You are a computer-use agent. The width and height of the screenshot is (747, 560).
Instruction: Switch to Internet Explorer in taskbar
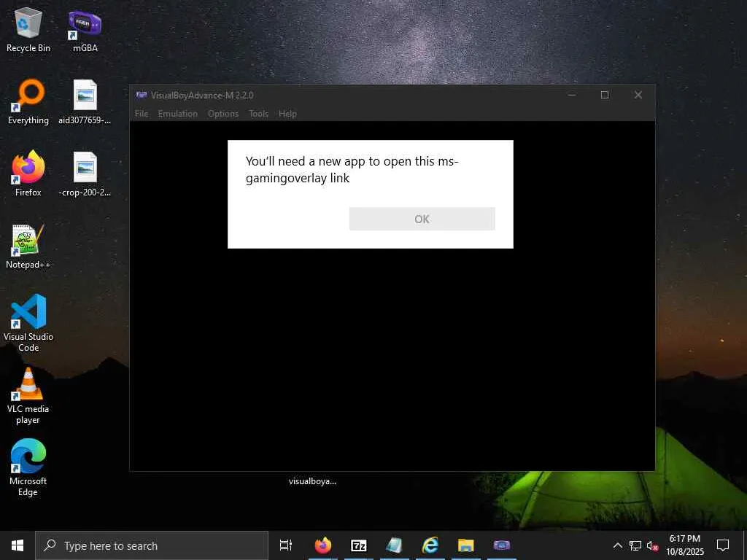pyautogui.click(x=430, y=545)
